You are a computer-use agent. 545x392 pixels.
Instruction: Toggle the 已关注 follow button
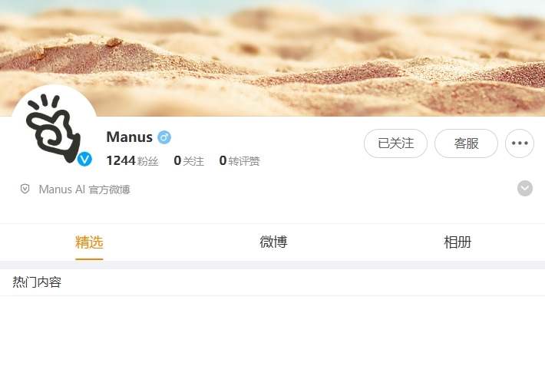coord(395,143)
